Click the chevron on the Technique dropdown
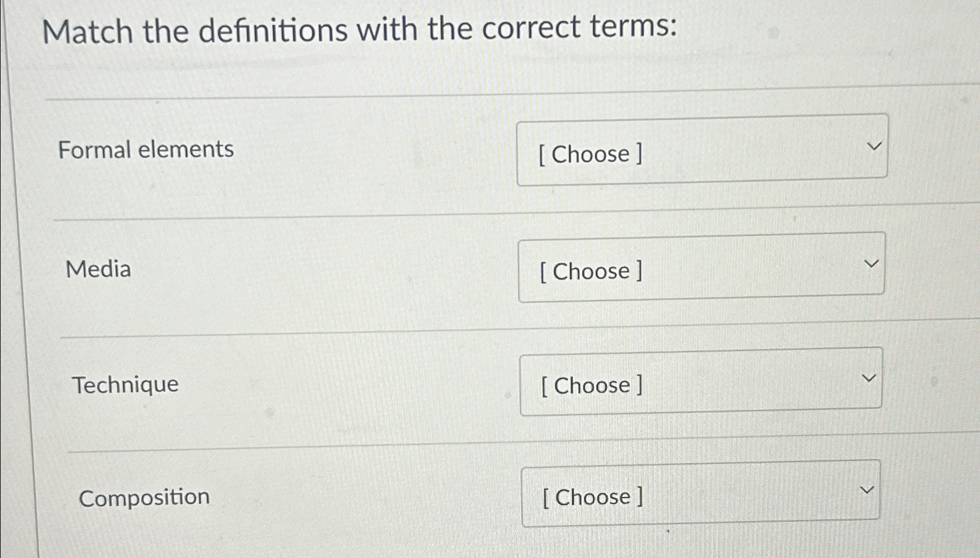Image resolution: width=980 pixels, height=558 pixels. coord(868,377)
